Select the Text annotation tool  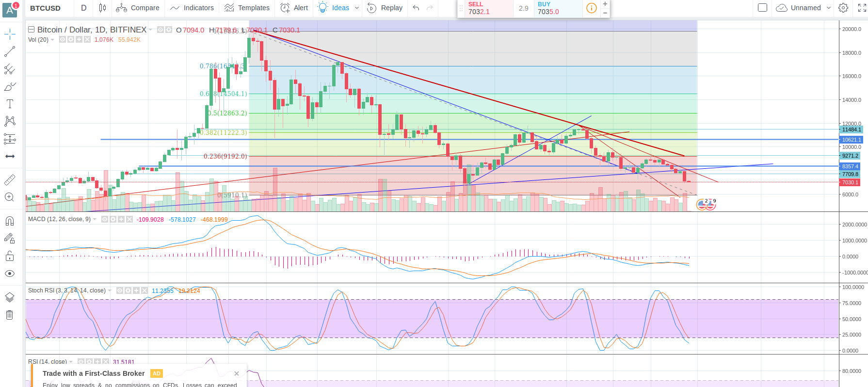pos(10,104)
